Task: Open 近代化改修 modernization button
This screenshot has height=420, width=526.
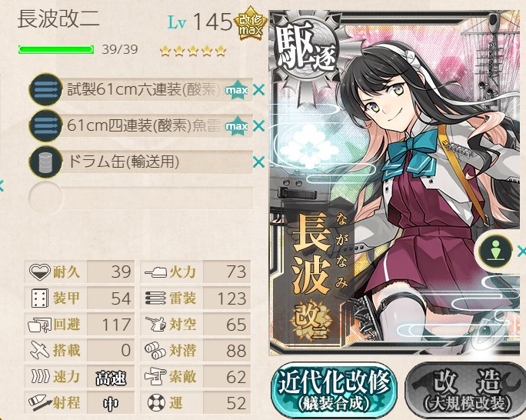Action: 334,391
